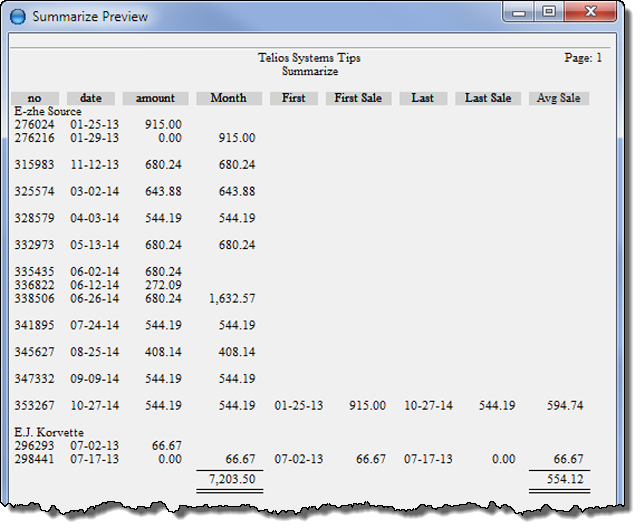Click the 'no' column header
This screenshot has width=640, height=532.
[36, 98]
